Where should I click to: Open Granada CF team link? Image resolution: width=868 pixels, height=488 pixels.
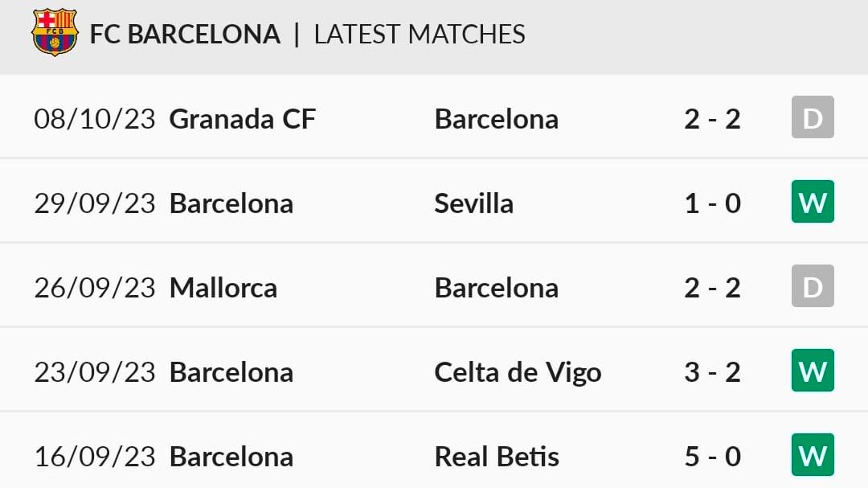pyautogui.click(x=243, y=118)
